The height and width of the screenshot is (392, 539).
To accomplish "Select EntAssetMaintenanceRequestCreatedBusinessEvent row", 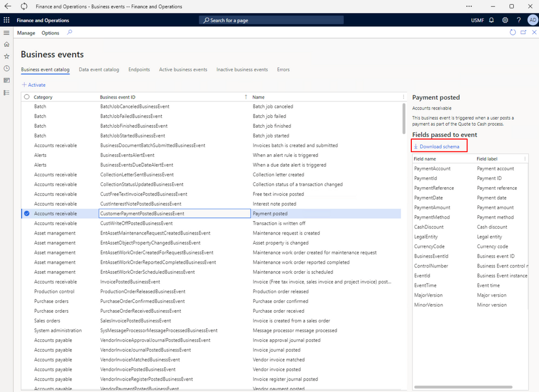I will [x=211, y=233].
